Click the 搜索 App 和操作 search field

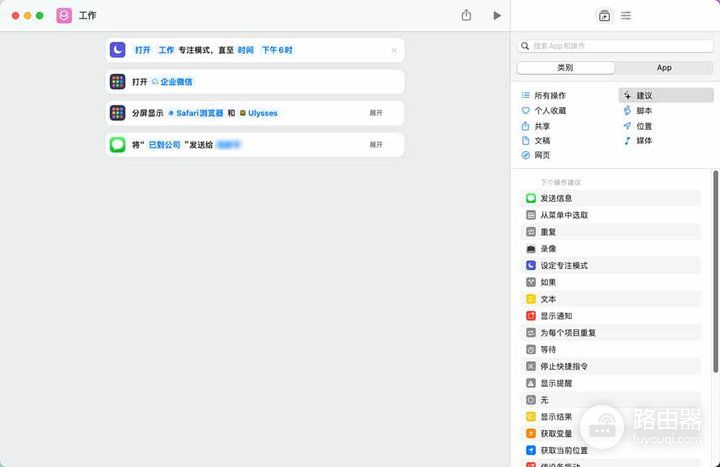(615, 46)
